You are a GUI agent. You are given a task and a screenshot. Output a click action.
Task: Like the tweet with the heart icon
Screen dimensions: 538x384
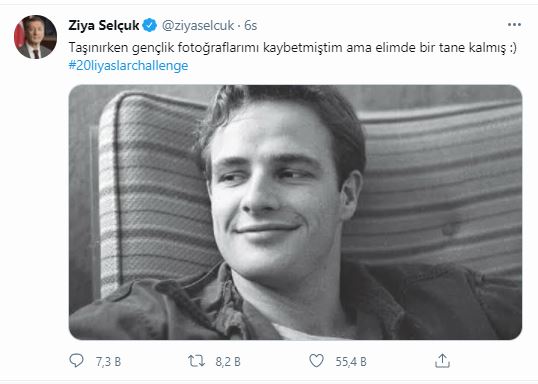tap(316, 361)
